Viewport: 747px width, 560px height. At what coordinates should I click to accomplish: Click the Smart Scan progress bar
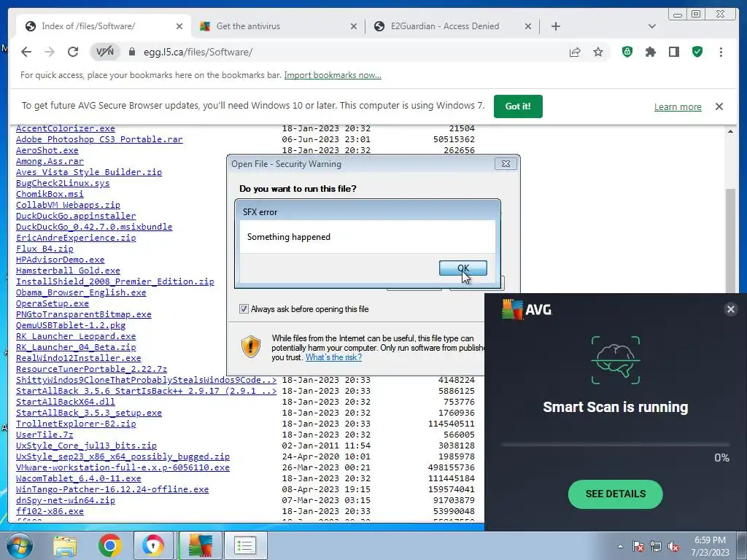click(x=615, y=445)
